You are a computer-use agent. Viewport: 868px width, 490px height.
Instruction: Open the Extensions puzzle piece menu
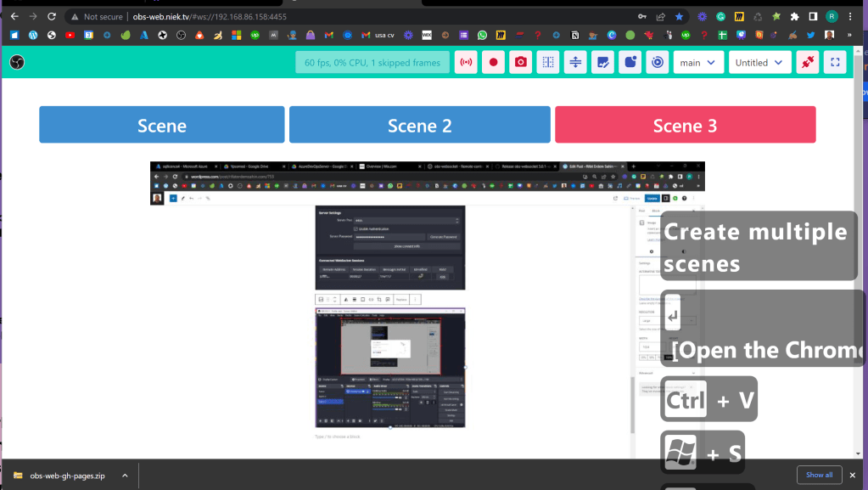coord(795,17)
